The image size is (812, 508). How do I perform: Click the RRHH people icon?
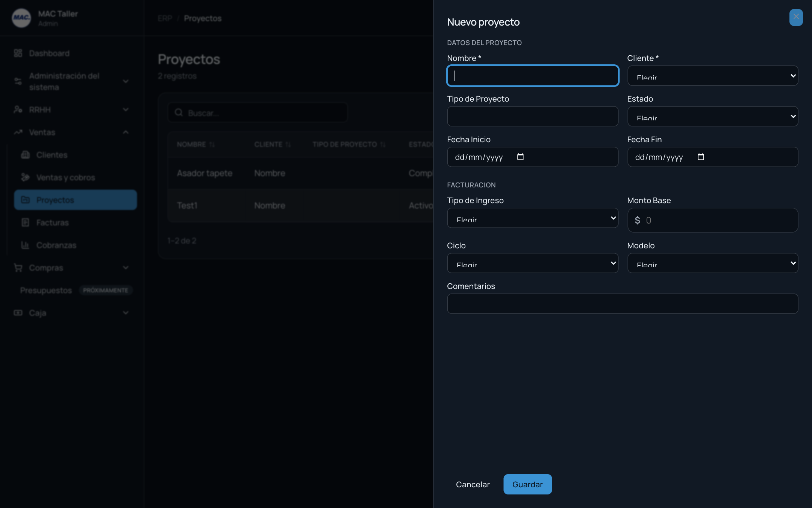pos(18,110)
